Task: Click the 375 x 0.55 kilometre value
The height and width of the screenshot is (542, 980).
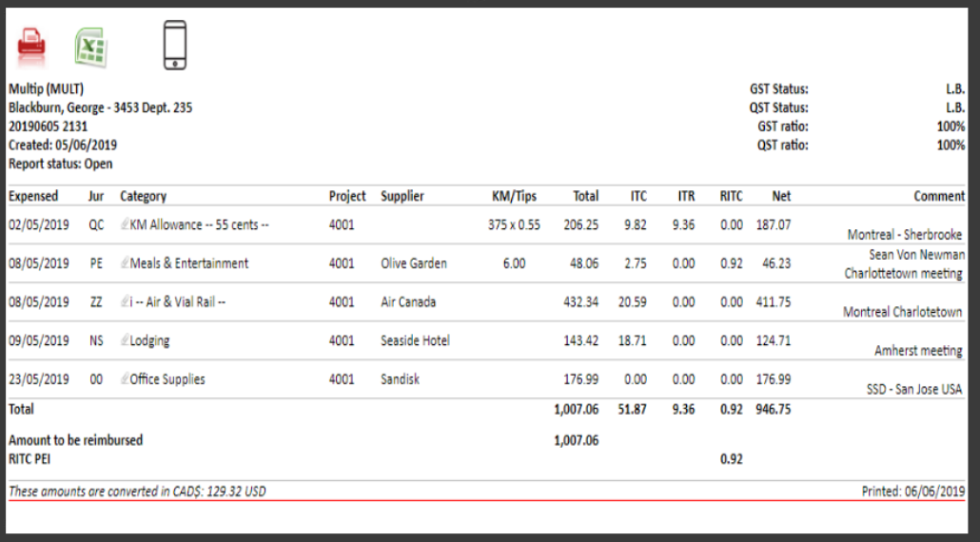Action: [x=515, y=224]
